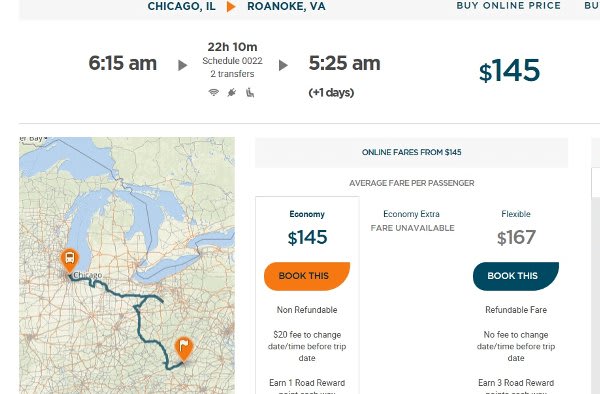Viewport: 600px width, 394px height.
Task: Click the orange arrow between Chicago and Roanoke
Action: click(231, 7)
